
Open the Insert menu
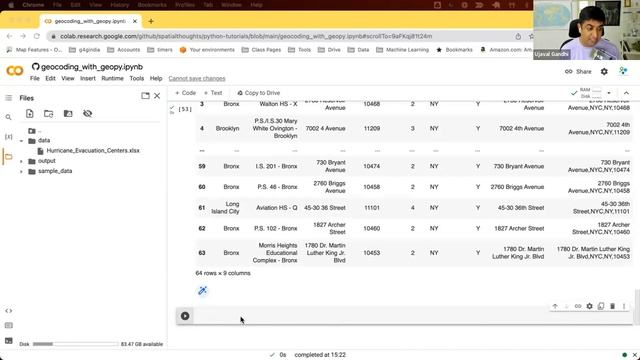88,78
